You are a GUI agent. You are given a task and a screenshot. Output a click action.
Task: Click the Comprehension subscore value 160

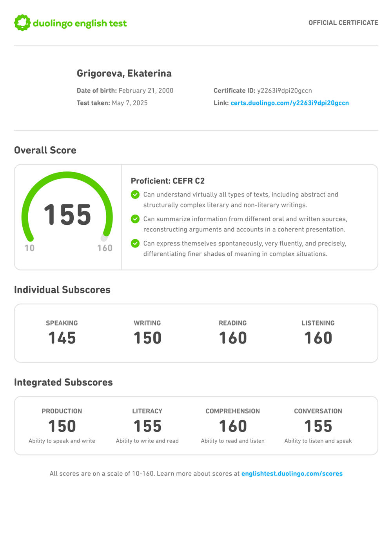(x=233, y=426)
